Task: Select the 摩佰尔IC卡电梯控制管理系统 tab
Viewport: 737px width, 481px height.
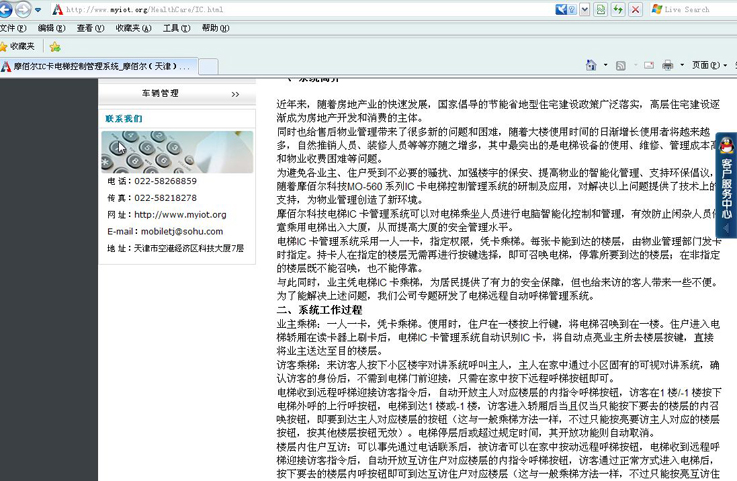Action: [x=99, y=66]
